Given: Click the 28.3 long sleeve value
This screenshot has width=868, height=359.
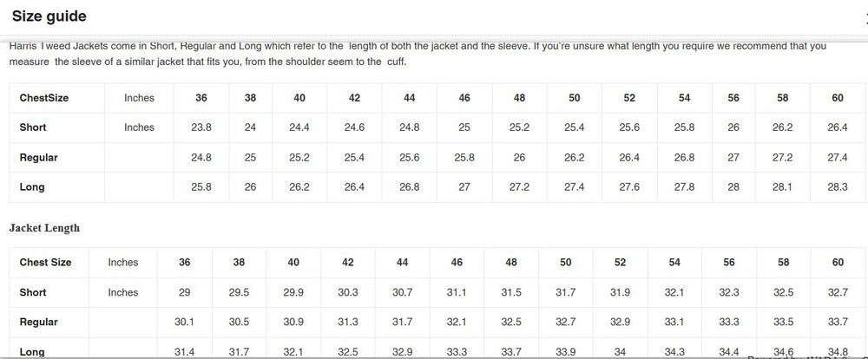Looking at the screenshot, I should [838, 187].
